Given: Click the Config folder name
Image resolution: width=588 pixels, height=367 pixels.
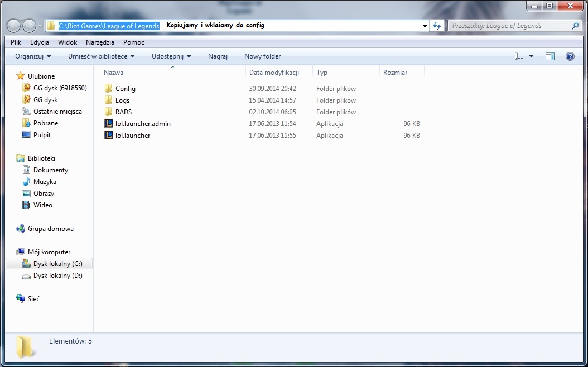Looking at the screenshot, I should [x=126, y=89].
